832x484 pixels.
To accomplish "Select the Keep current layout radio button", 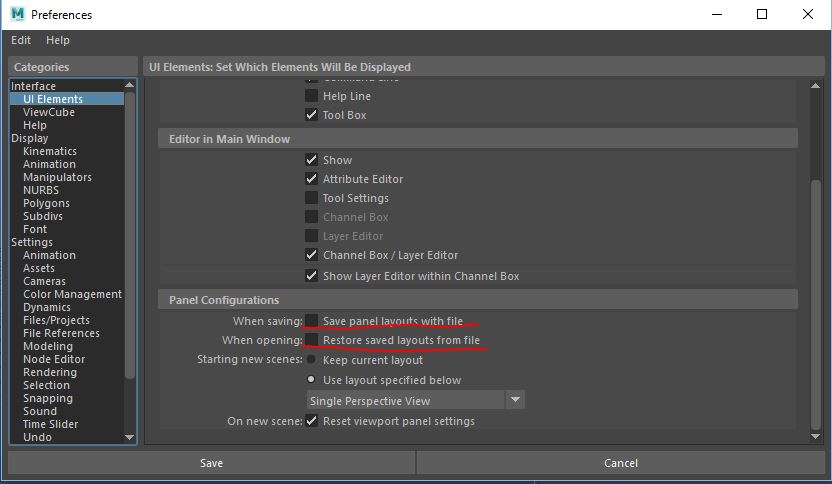I will click(312, 360).
